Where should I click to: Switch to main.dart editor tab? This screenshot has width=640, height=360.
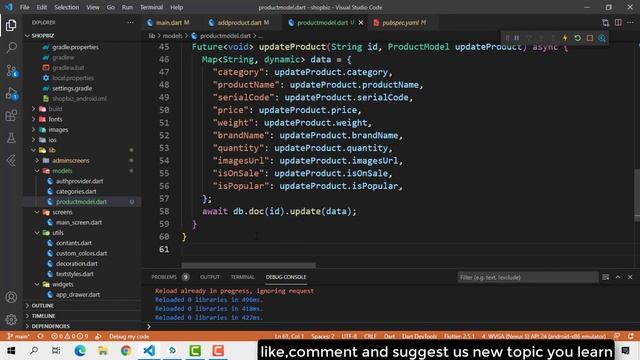tap(169, 22)
